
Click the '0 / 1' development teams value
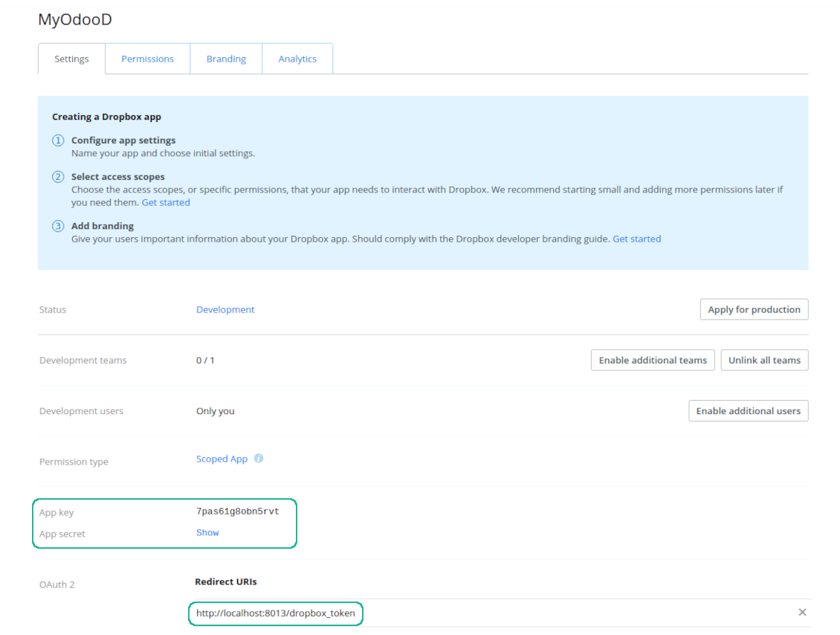[205, 361]
